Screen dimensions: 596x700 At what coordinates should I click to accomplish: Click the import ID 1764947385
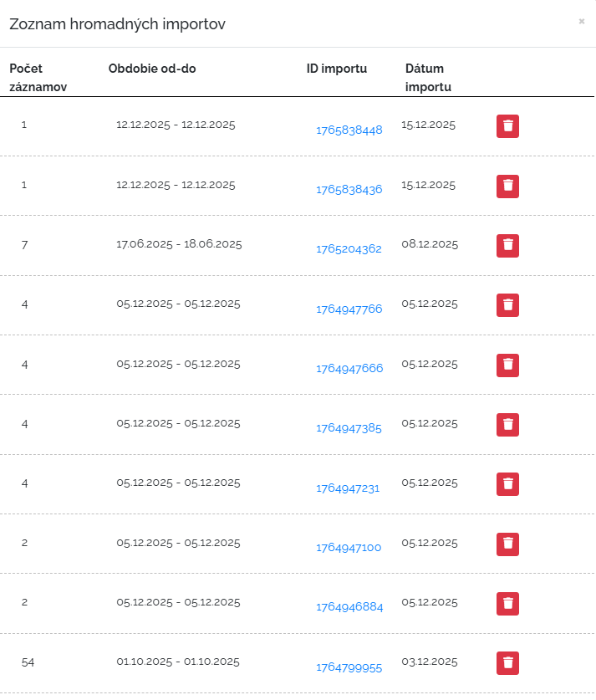(349, 428)
